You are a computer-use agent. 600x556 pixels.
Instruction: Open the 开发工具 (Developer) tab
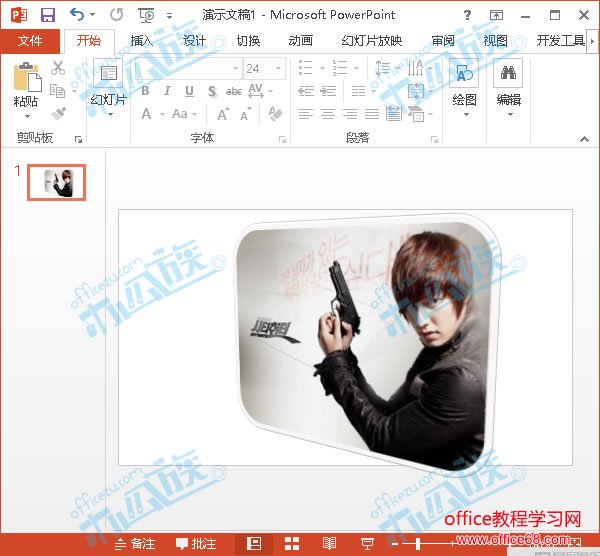point(561,40)
